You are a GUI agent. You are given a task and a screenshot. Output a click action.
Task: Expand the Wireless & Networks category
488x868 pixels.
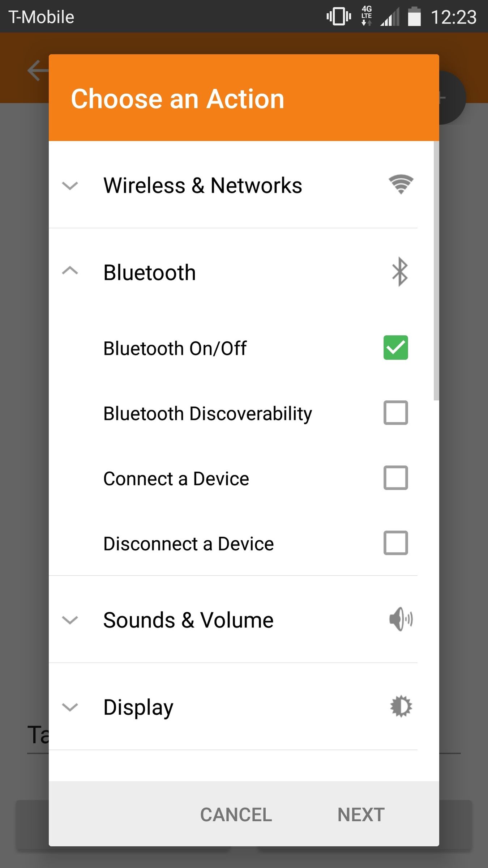70,186
